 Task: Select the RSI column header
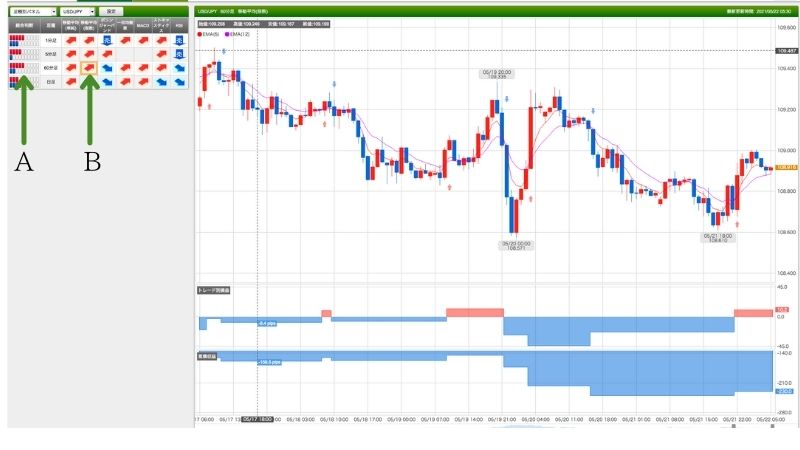(x=178, y=24)
